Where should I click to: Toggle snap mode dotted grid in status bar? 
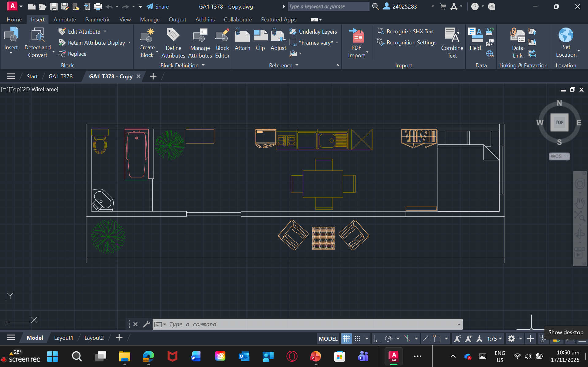pos(357,339)
